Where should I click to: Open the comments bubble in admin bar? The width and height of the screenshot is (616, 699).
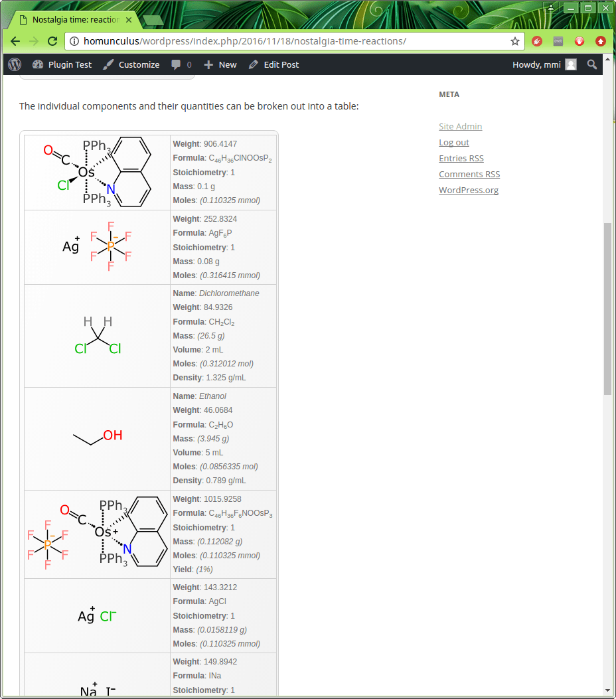tap(181, 64)
